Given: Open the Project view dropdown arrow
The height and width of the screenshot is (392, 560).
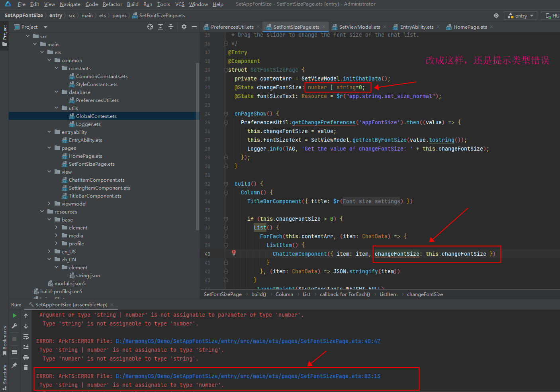Looking at the screenshot, I should tap(45, 27).
